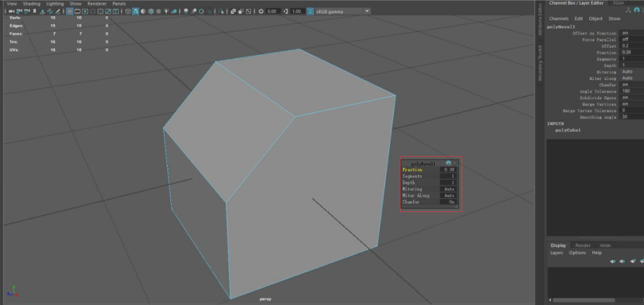Click the Select Camera icon in panel toolbar

click(11, 11)
